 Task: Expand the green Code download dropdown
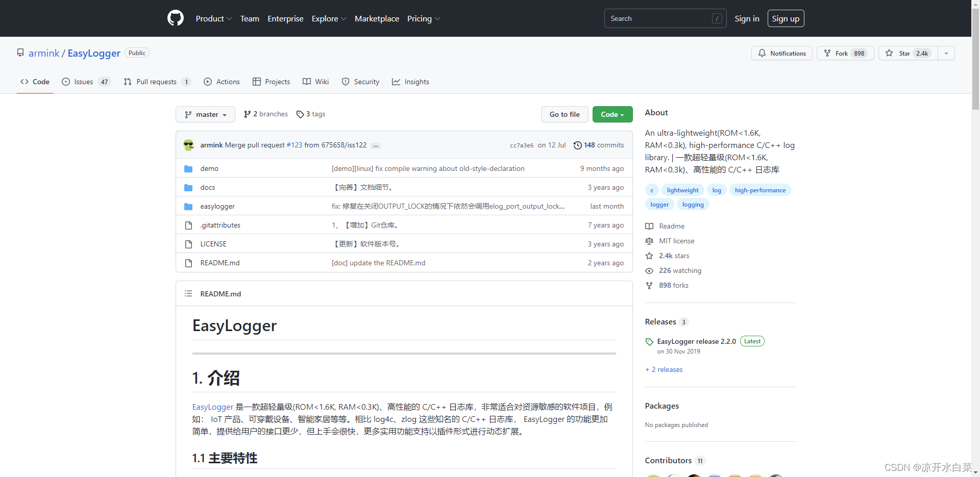[612, 114]
